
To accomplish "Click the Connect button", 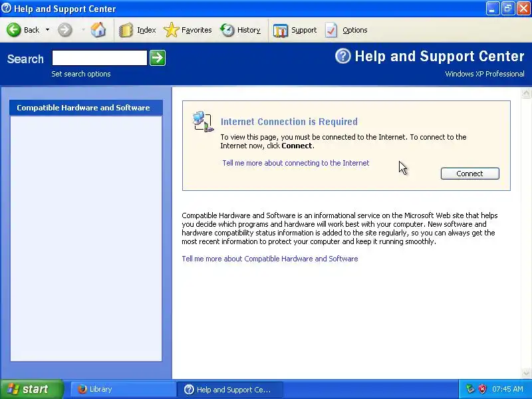I will click(x=470, y=174).
